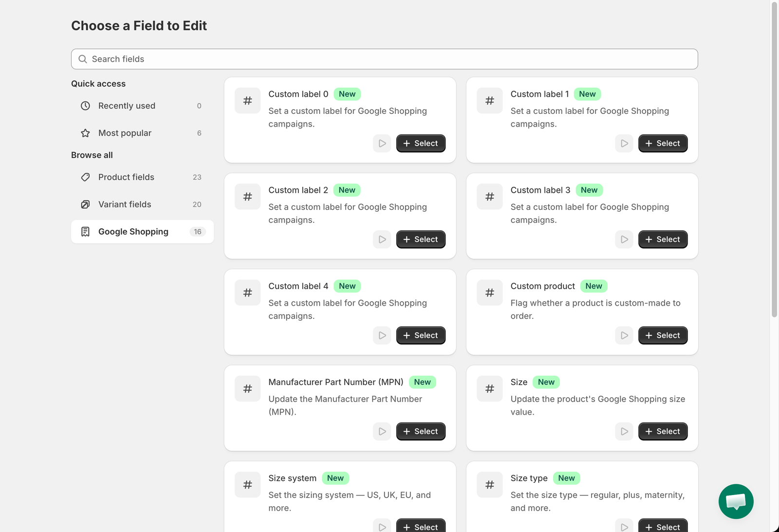
Task: Select the Custom label 4 field
Action: pyautogui.click(x=421, y=335)
